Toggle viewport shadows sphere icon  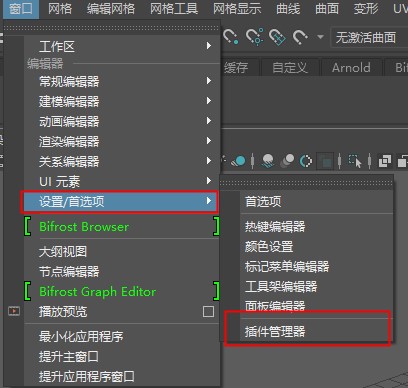point(268,161)
